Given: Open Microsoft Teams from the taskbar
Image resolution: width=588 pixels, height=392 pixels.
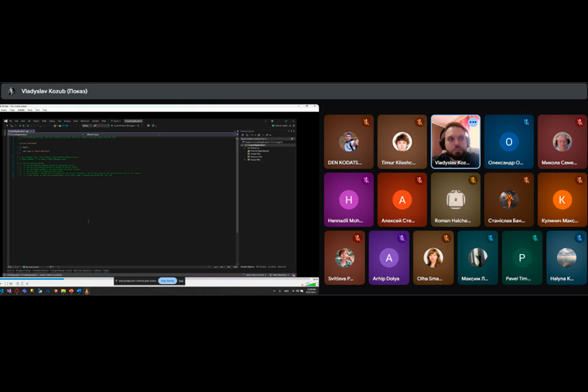Looking at the screenshot, I should [24, 291].
